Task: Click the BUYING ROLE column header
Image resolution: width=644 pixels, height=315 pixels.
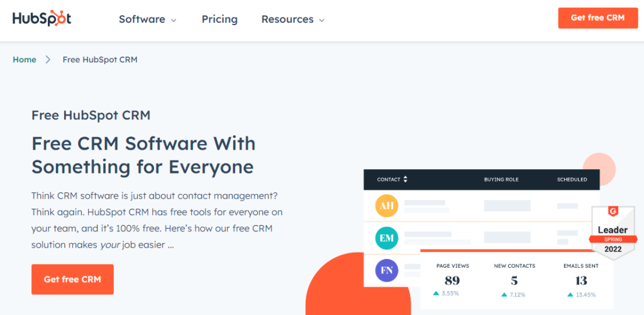Action: click(x=501, y=179)
